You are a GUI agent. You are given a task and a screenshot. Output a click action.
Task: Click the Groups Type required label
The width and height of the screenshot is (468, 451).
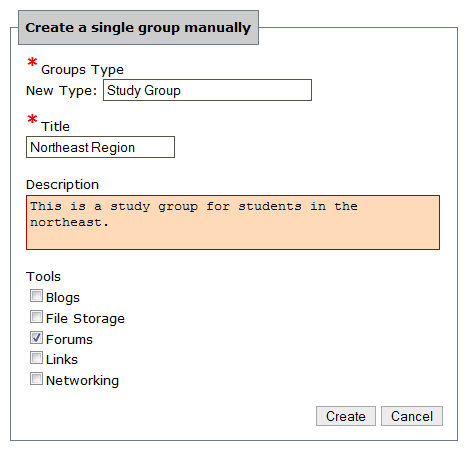[82, 70]
